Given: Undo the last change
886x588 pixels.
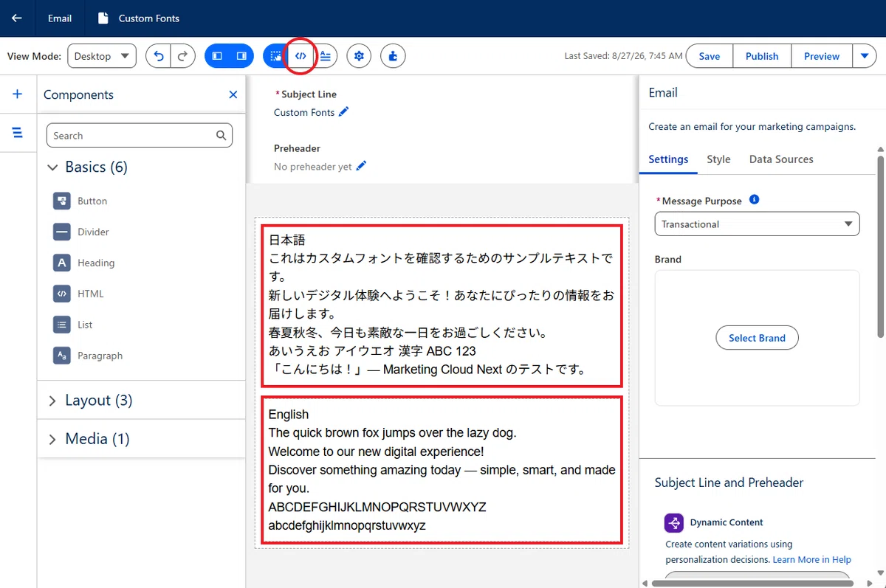Looking at the screenshot, I should [x=158, y=56].
